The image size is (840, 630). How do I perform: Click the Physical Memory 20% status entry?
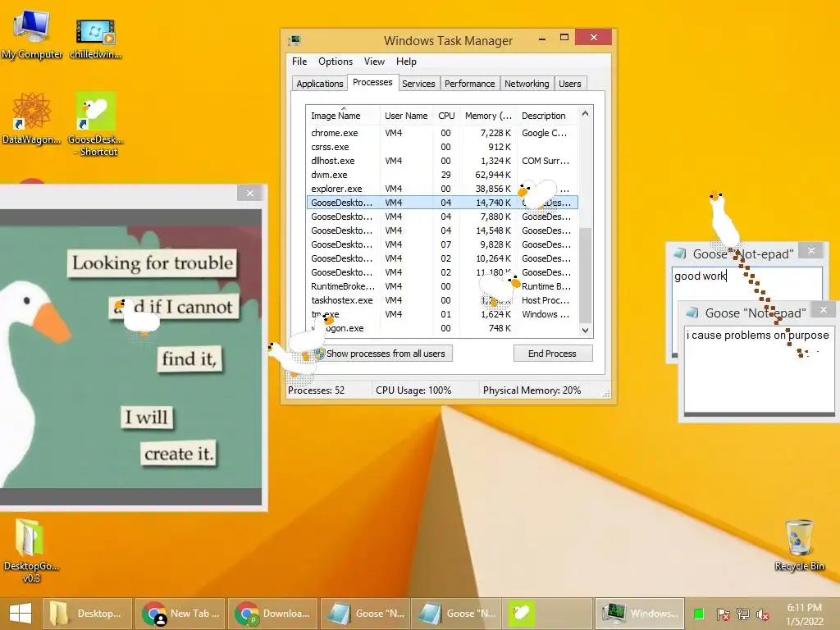click(x=532, y=390)
